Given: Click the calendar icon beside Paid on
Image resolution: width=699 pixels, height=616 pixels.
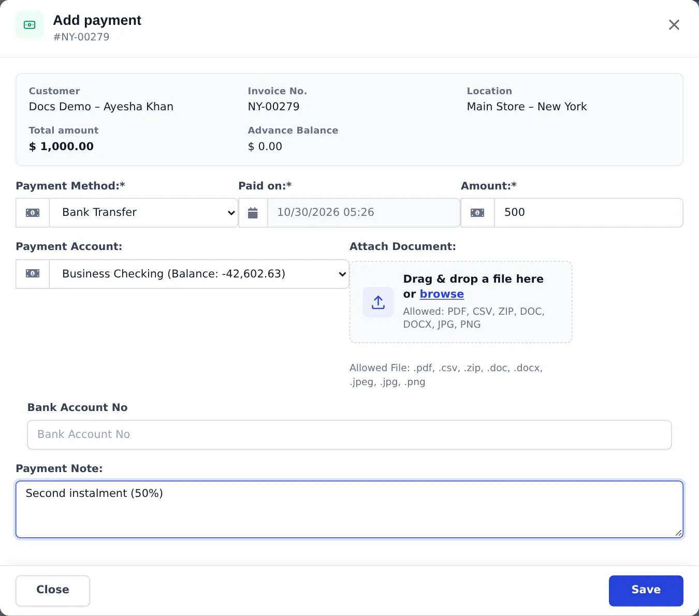Looking at the screenshot, I should point(253,213).
